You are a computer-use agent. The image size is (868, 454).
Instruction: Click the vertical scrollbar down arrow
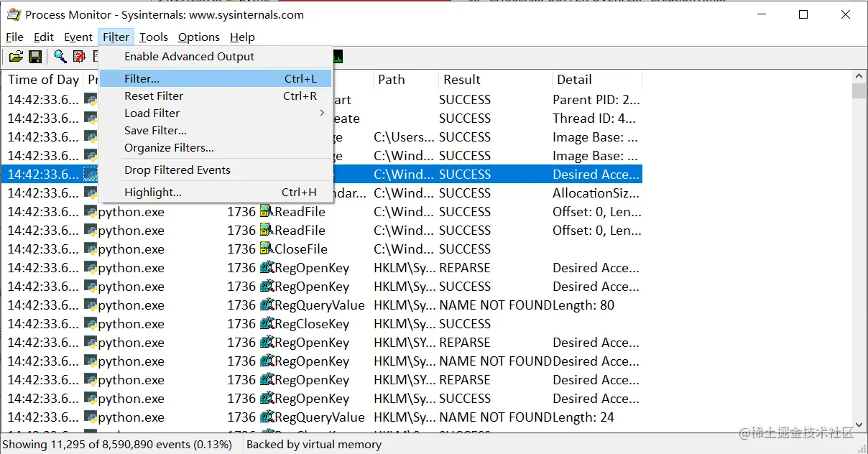(859, 426)
